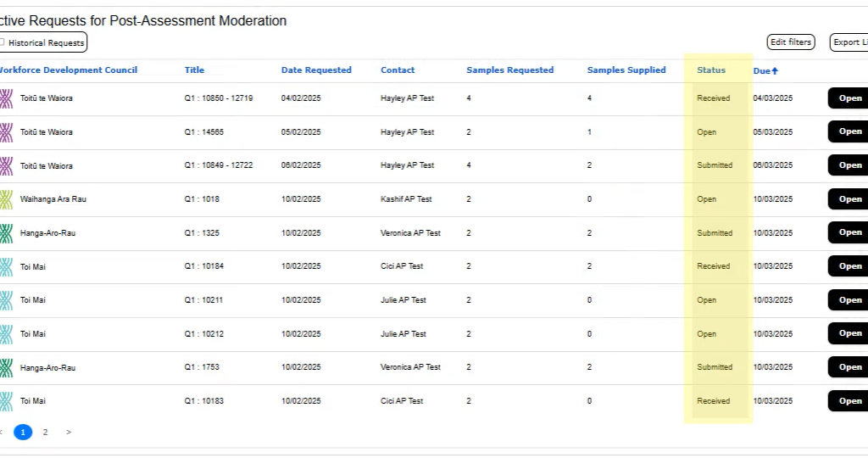This screenshot has width=868, height=458.
Task: Sort table by Status column header
Action: [711, 70]
